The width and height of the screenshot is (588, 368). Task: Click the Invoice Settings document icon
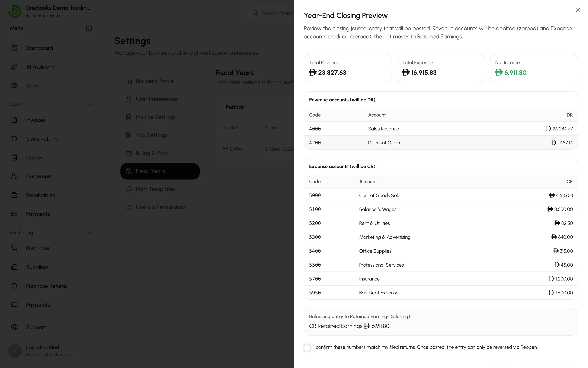coord(129,117)
